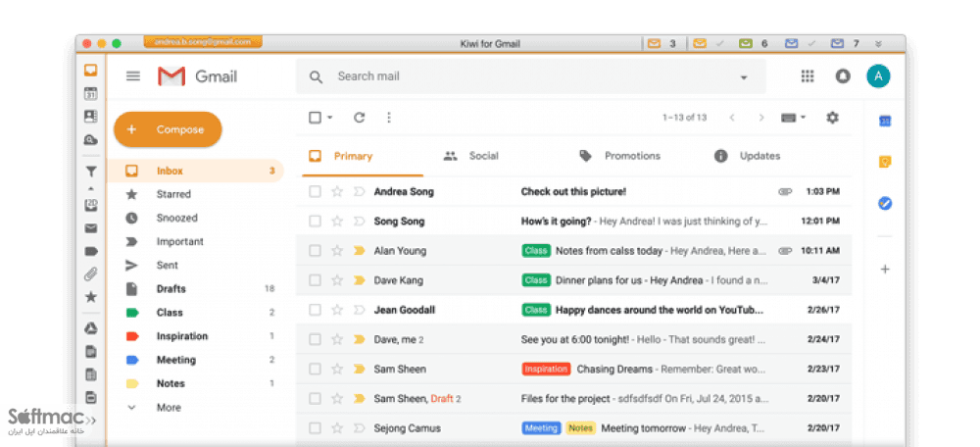Select the Song Song email checkbox

click(315, 222)
